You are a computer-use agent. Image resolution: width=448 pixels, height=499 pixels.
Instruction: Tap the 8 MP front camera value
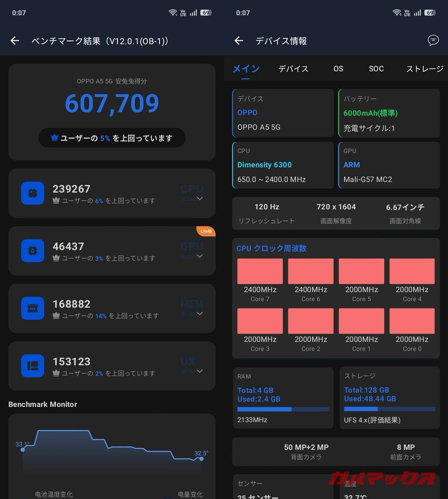coord(406,447)
